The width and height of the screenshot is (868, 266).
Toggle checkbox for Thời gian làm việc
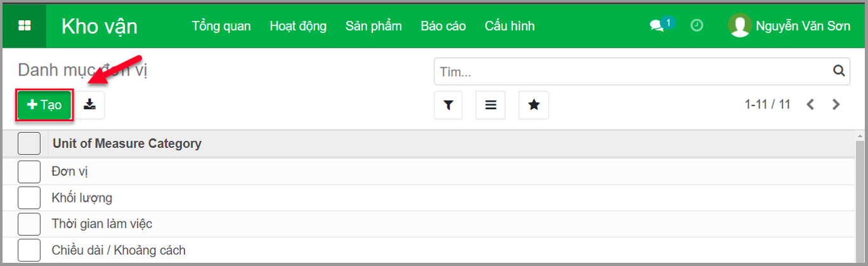[29, 224]
